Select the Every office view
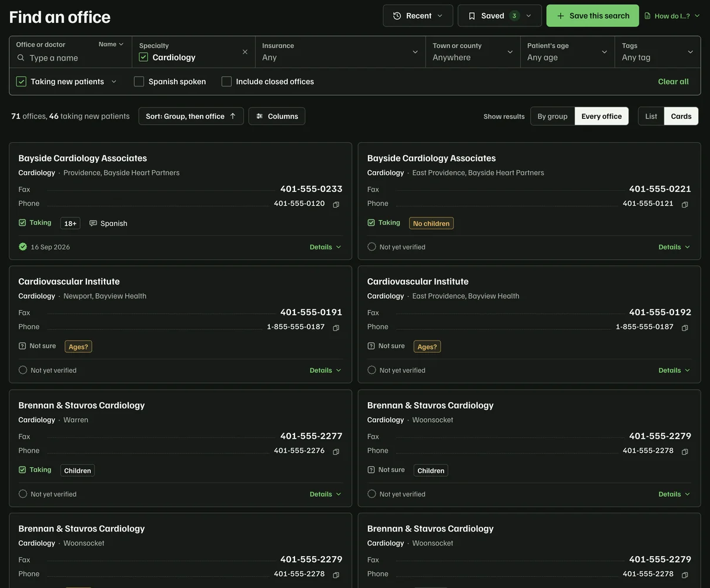The height and width of the screenshot is (588, 710). pyautogui.click(x=601, y=116)
